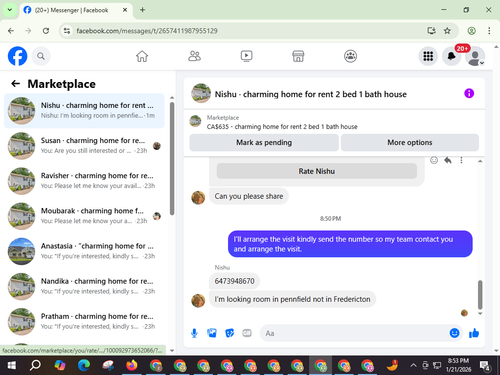
Task: Bookmark this page with star icon
Action: 447,31
